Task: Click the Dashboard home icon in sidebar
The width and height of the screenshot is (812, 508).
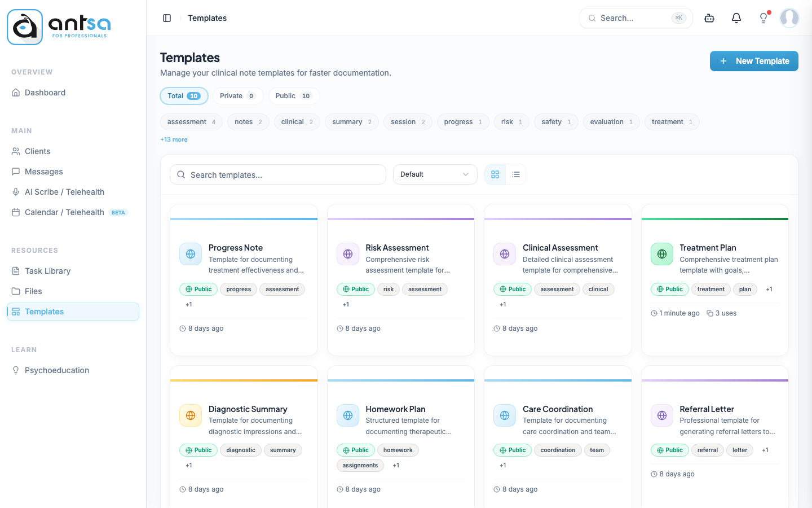Action: (16, 93)
